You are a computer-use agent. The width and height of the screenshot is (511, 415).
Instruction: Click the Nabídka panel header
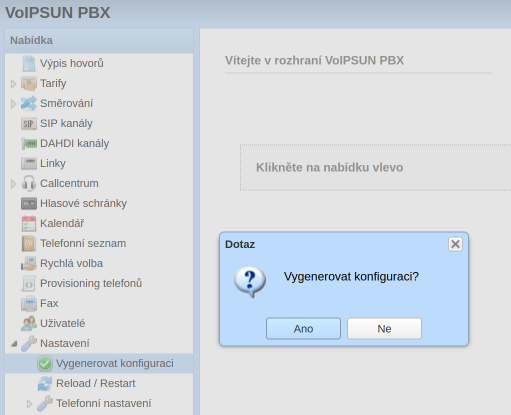pos(99,41)
